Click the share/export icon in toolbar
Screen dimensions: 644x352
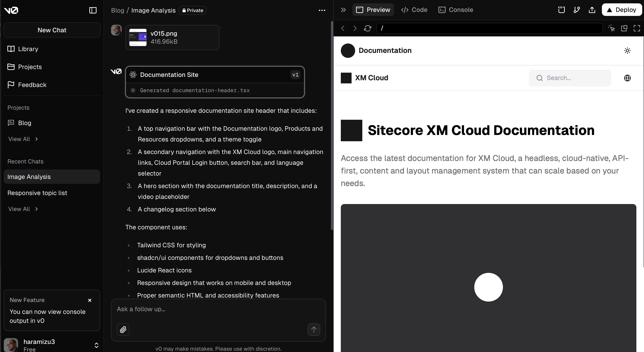coord(592,10)
